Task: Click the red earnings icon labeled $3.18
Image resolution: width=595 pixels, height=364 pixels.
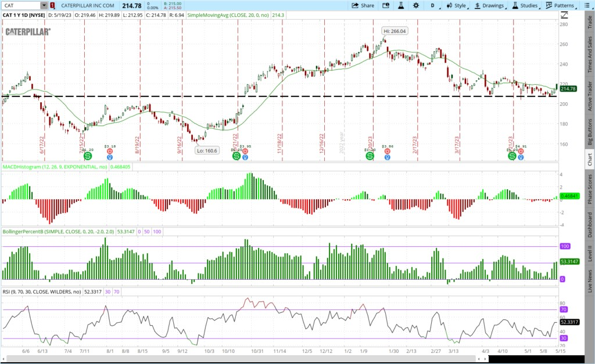Action: pyautogui.click(x=110, y=151)
